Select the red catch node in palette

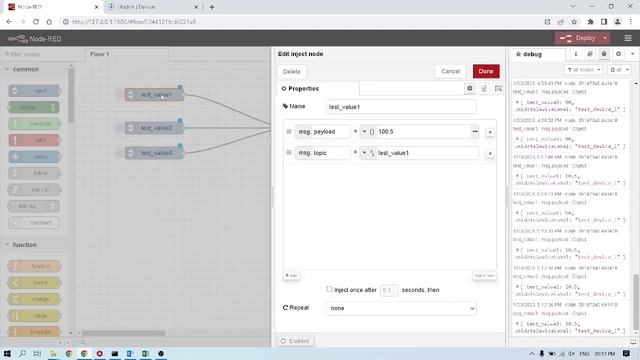(x=34, y=140)
